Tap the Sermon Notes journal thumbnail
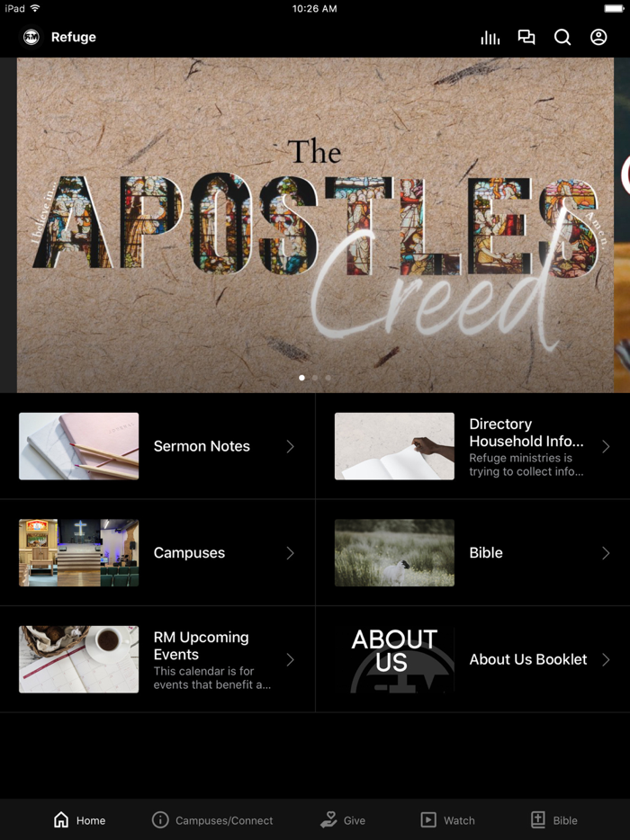This screenshot has width=630, height=840. (79, 446)
